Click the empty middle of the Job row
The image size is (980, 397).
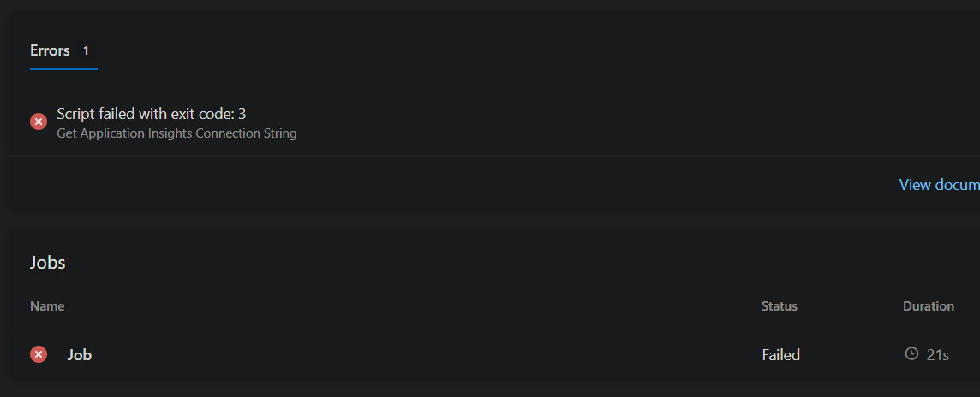(425, 354)
